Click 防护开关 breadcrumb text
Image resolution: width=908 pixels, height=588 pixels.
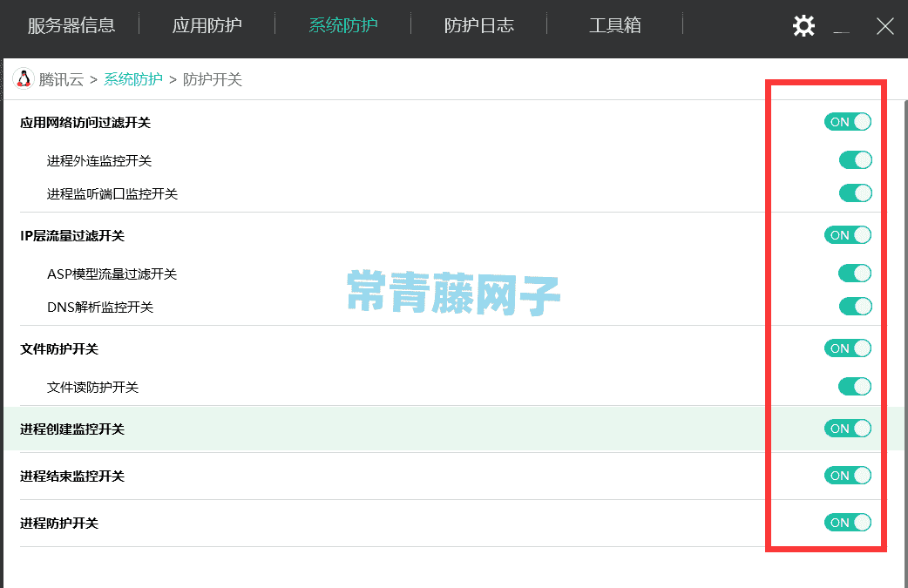click(x=213, y=79)
